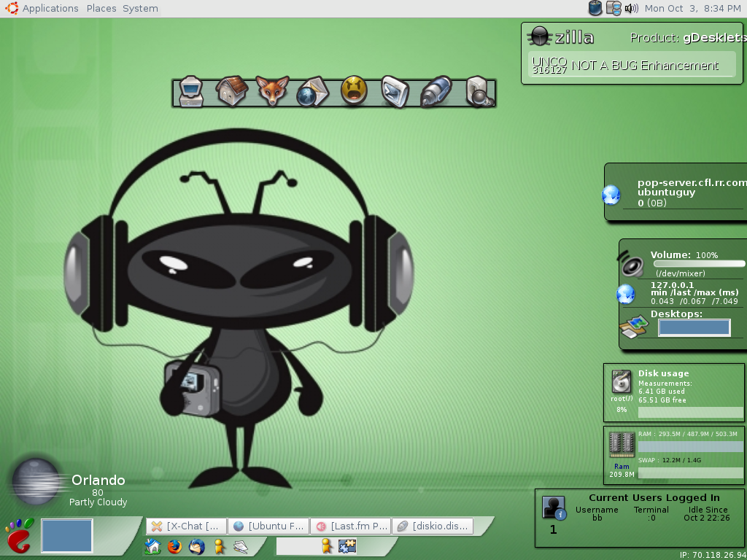Launch the angry yellow smiley chat icon
The width and height of the screenshot is (747, 560).
point(354,90)
